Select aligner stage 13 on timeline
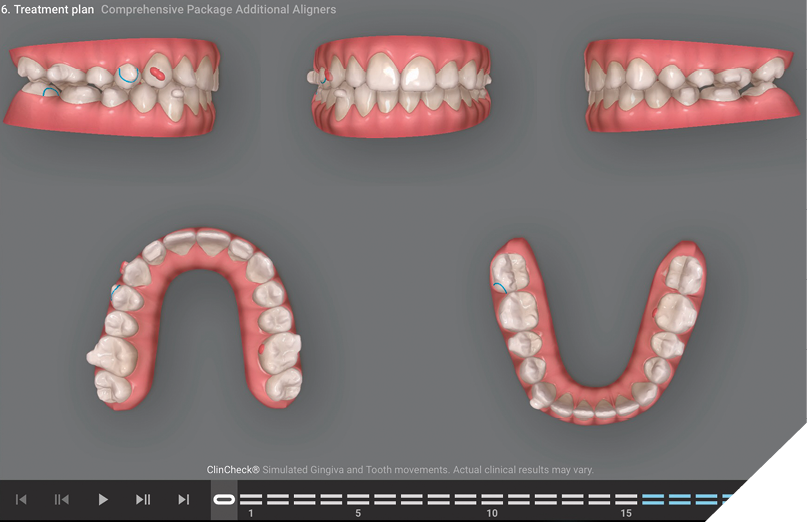Viewport: 807px width, 522px height. point(572,499)
